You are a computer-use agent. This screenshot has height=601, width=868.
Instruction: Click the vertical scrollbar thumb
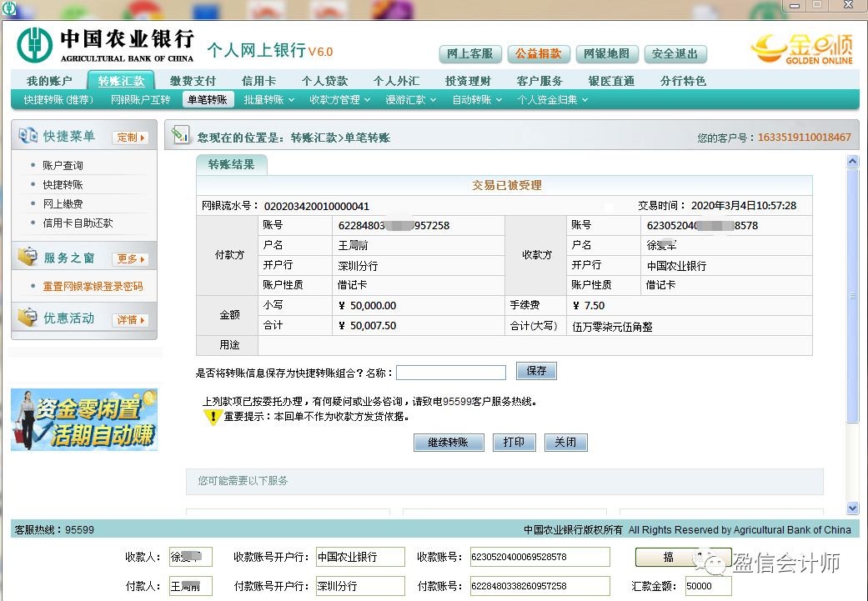852,296
